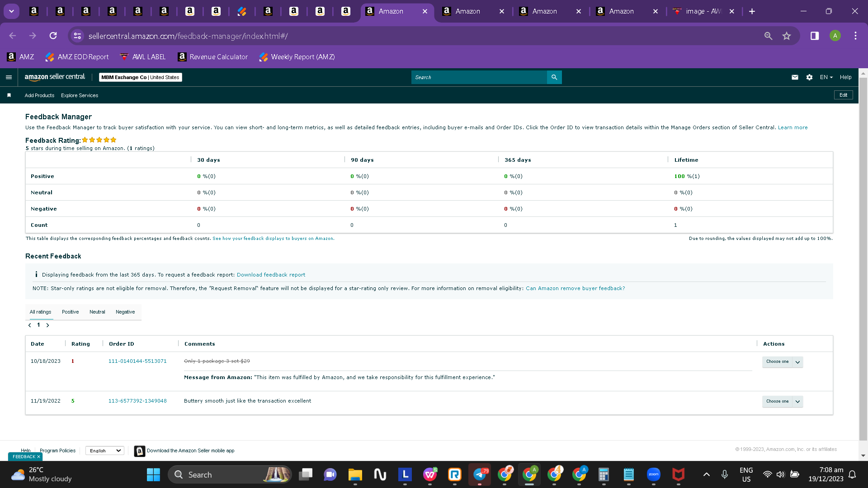Open the Zoom app in taskbar

tap(654, 474)
